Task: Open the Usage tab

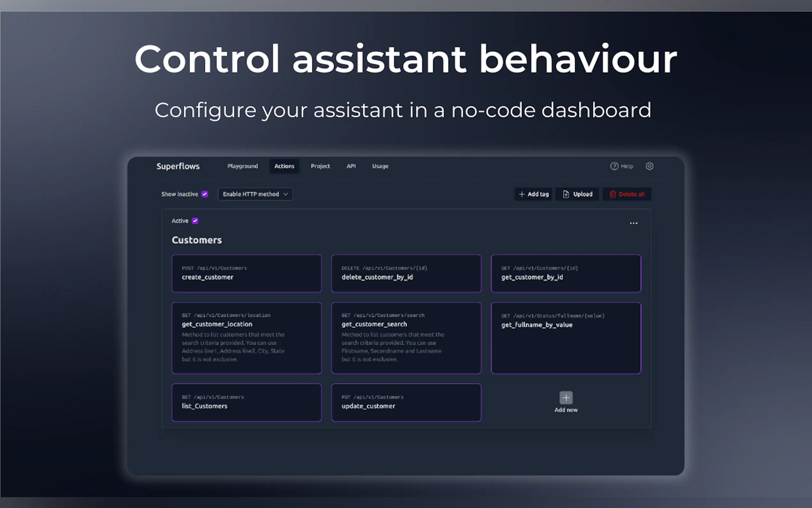Action: pos(380,166)
